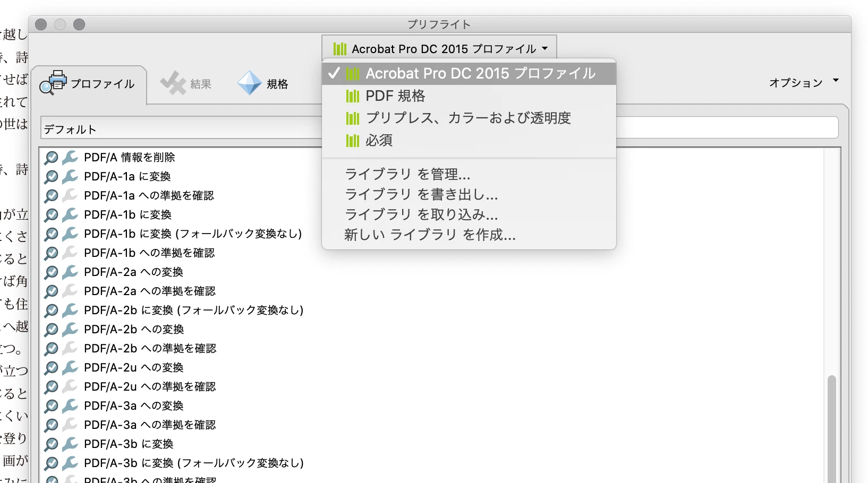The image size is (868, 483).
Task: Click checkmark next to Acrobat Pro DC 2015 プロファイル
Action: (x=334, y=73)
